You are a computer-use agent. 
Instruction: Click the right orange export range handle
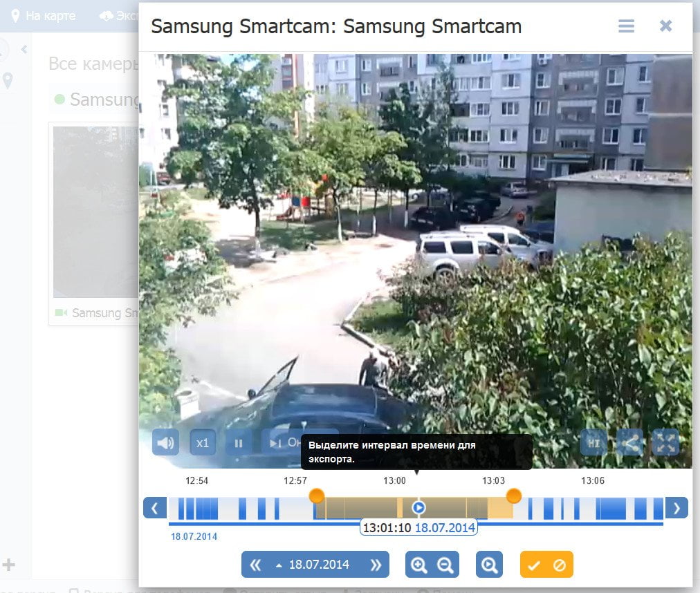[514, 496]
